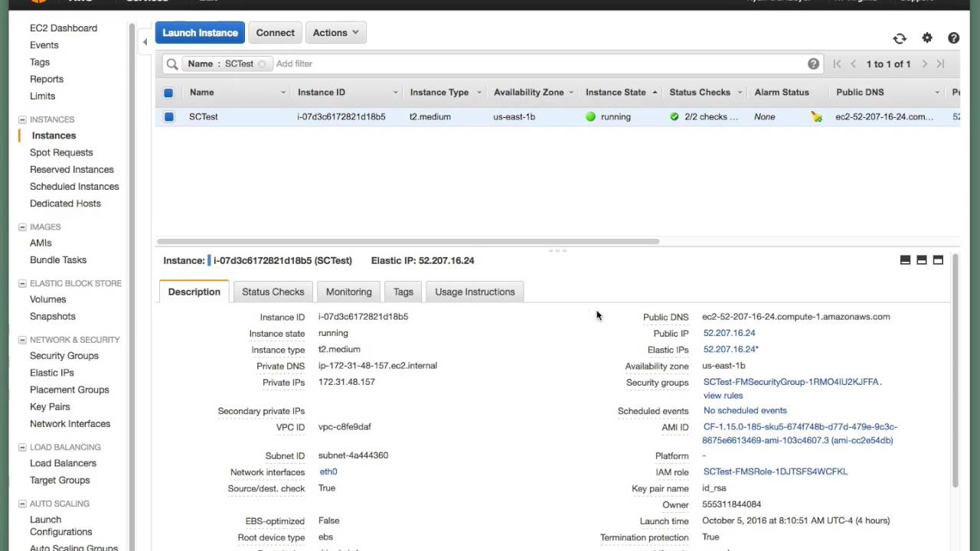
Task: Open the AMI ID CF-1.15.0 link
Action: pyautogui.click(x=800, y=434)
